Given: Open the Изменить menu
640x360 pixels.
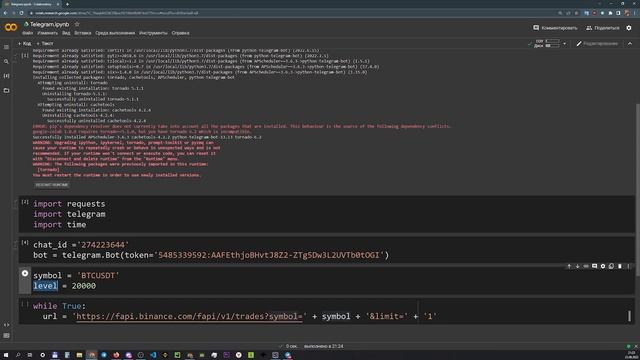Looking at the screenshot, I should 47,33.
